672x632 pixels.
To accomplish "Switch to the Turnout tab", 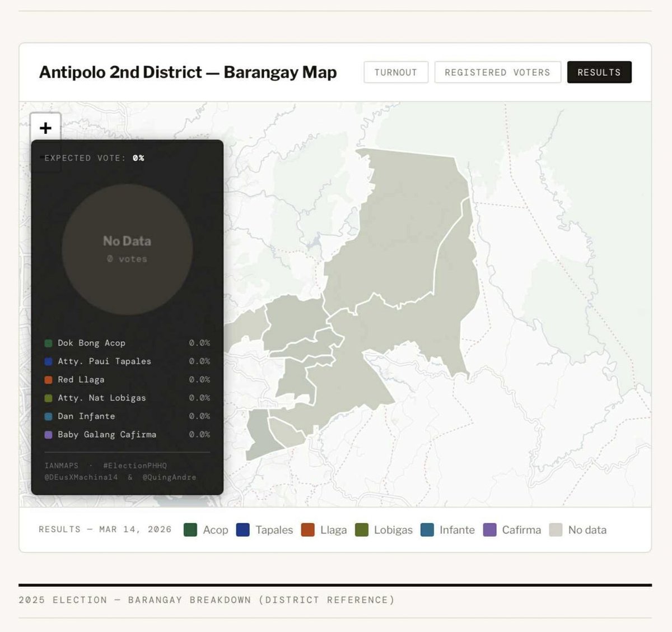I will (396, 72).
